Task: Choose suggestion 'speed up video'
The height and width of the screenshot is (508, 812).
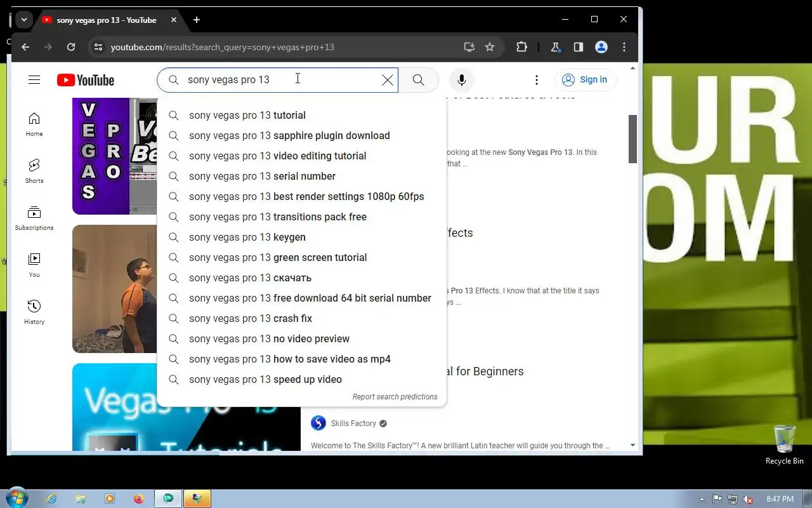Action: point(301,379)
